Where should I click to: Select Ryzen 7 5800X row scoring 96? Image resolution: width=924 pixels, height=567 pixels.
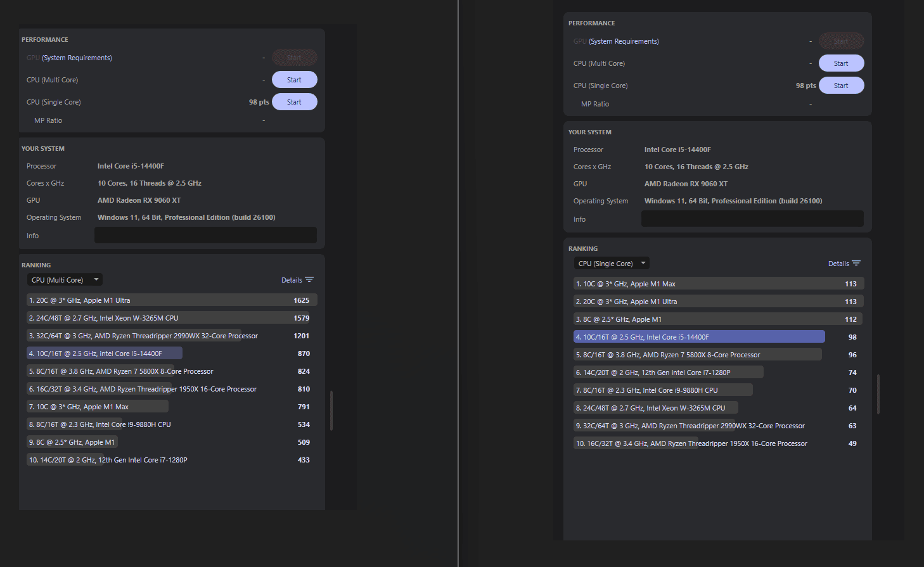pyautogui.click(x=719, y=355)
